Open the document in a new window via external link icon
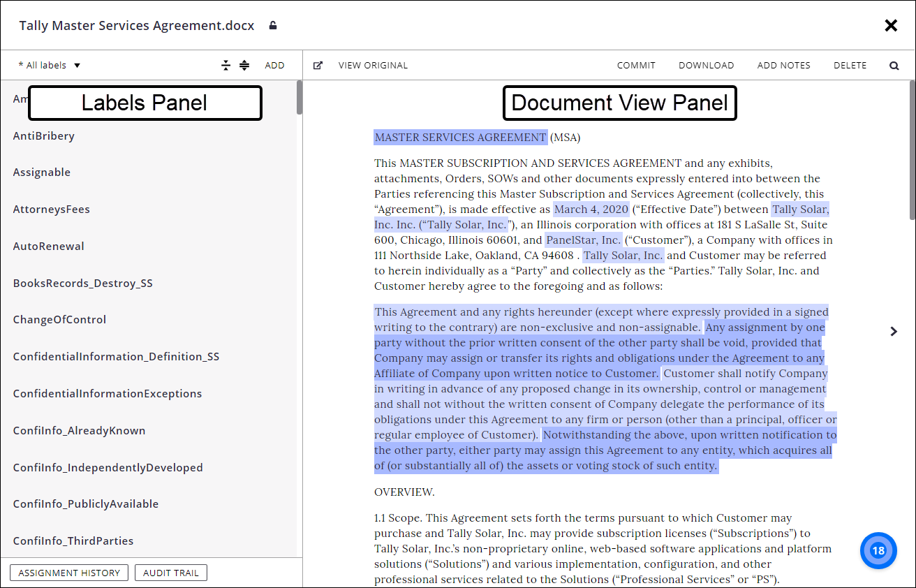The width and height of the screenshot is (916, 588). (x=318, y=64)
